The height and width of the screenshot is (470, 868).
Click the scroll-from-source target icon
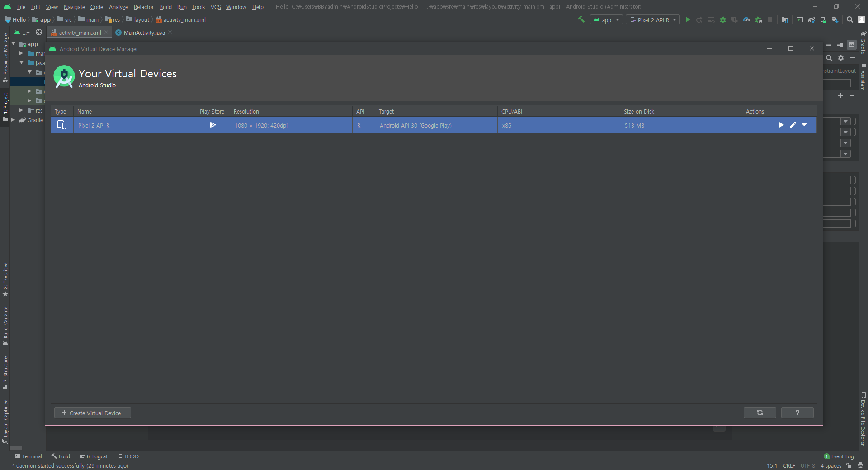(x=39, y=32)
